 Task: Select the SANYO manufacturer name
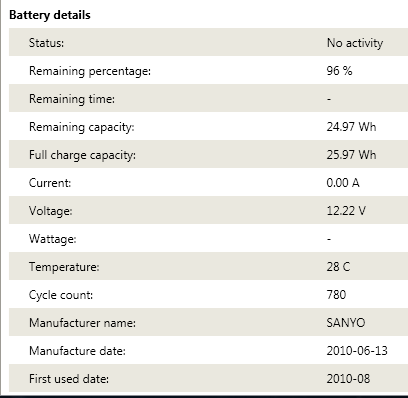pyautogui.click(x=346, y=323)
